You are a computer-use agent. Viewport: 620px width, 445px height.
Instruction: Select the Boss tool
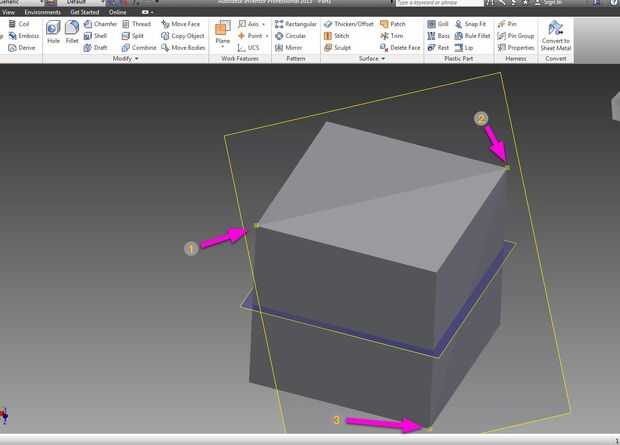point(439,36)
